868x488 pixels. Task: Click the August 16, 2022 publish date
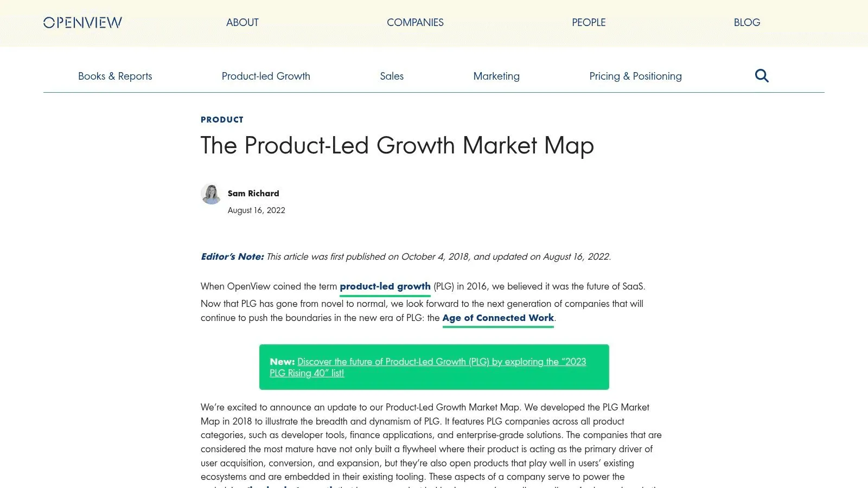pos(257,210)
